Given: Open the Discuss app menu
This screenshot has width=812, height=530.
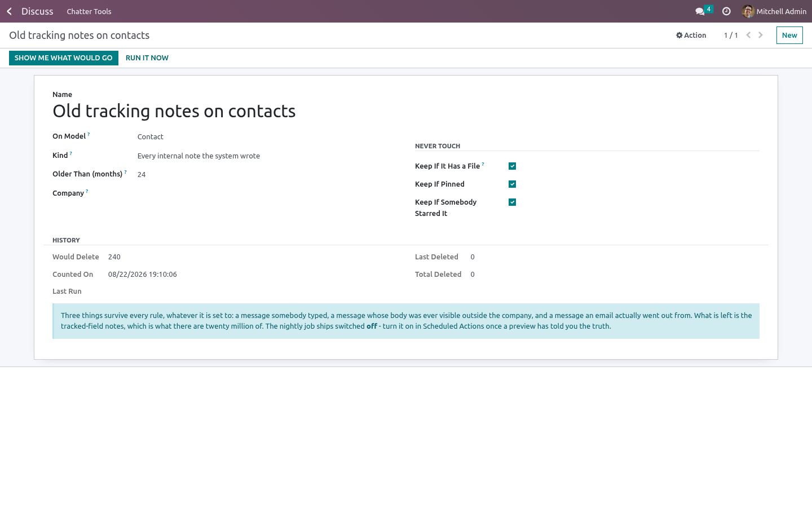Looking at the screenshot, I should click(37, 11).
